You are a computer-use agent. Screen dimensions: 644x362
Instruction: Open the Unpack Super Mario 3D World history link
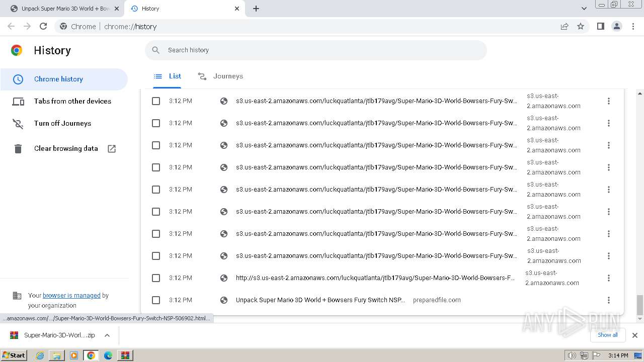tap(320, 300)
